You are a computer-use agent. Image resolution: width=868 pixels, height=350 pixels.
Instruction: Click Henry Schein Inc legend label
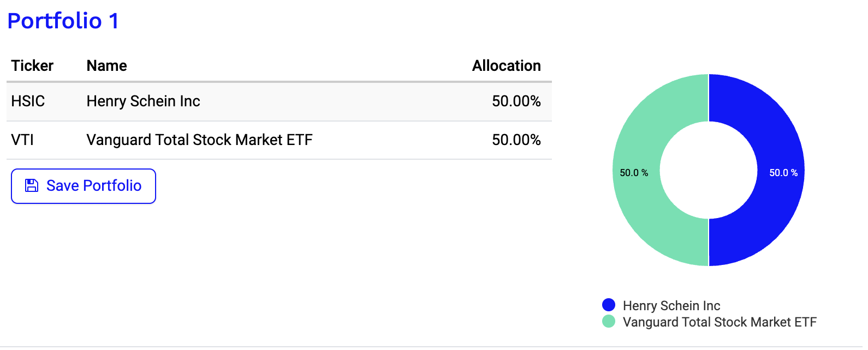click(x=671, y=306)
